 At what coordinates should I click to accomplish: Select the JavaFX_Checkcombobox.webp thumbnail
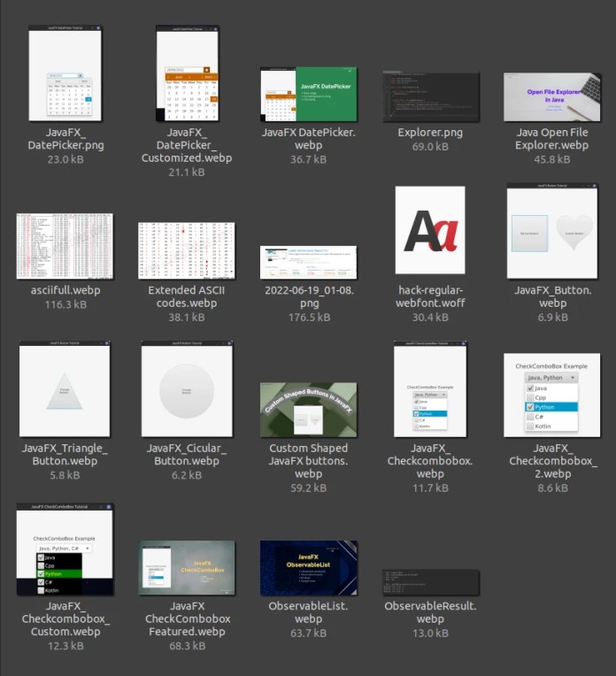[x=430, y=388]
